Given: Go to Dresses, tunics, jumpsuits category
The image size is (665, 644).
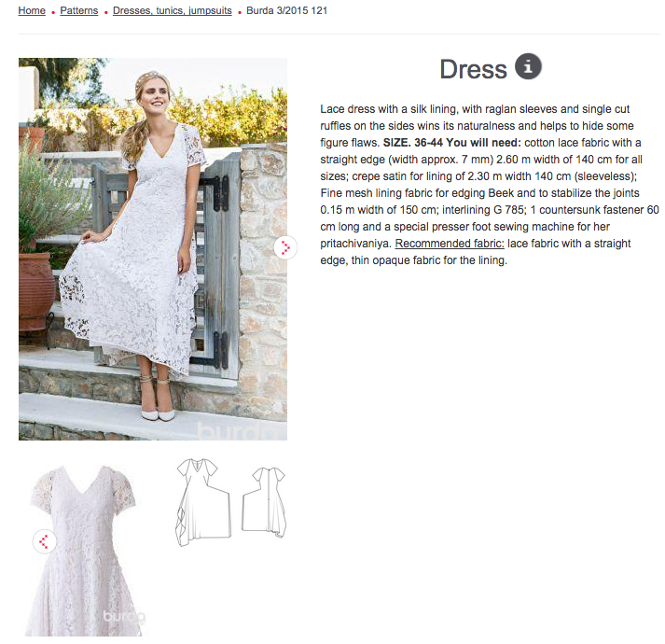Looking at the screenshot, I should 173,10.
